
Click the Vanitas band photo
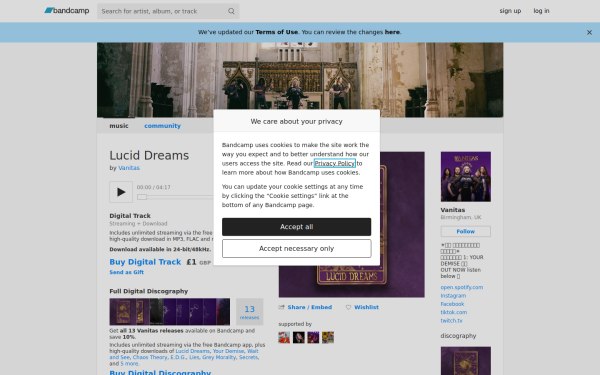click(466, 176)
